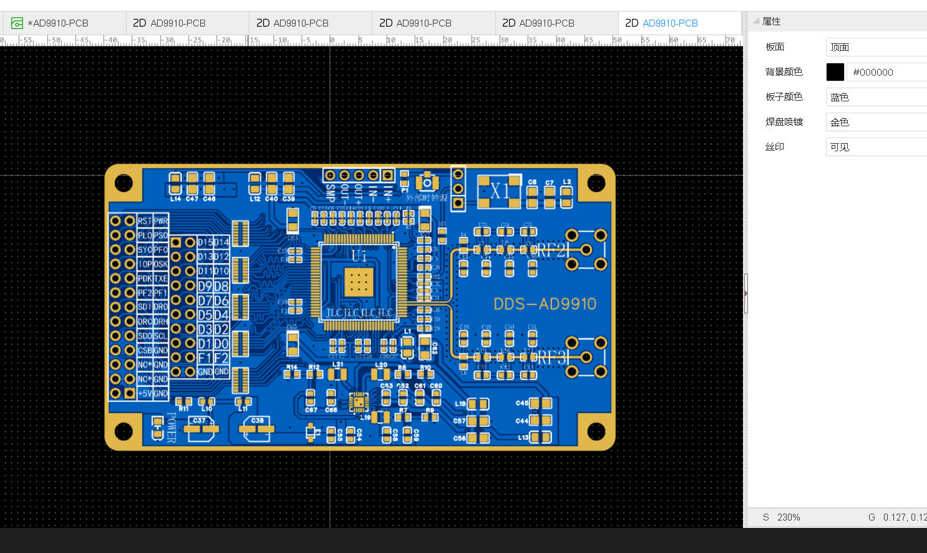Image resolution: width=927 pixels, height=553 pixels.
Task: Click the properties panel splitter handle
Action: 746,293
